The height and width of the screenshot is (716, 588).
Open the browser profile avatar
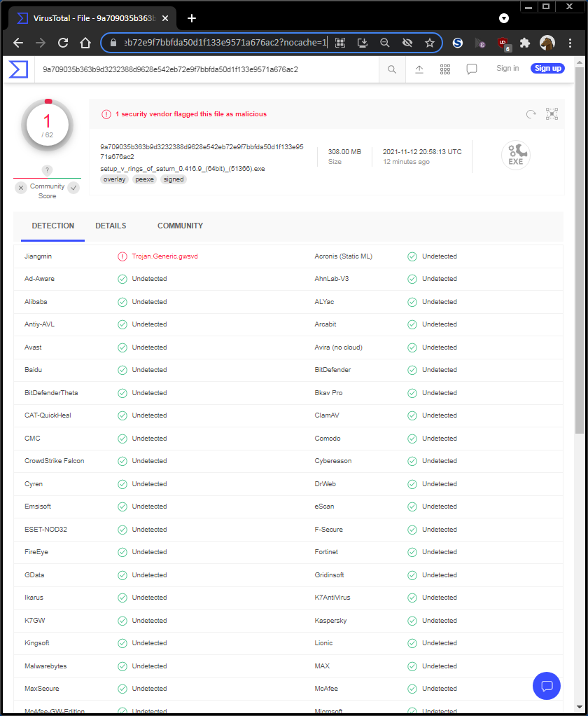(x=547, y=43)
